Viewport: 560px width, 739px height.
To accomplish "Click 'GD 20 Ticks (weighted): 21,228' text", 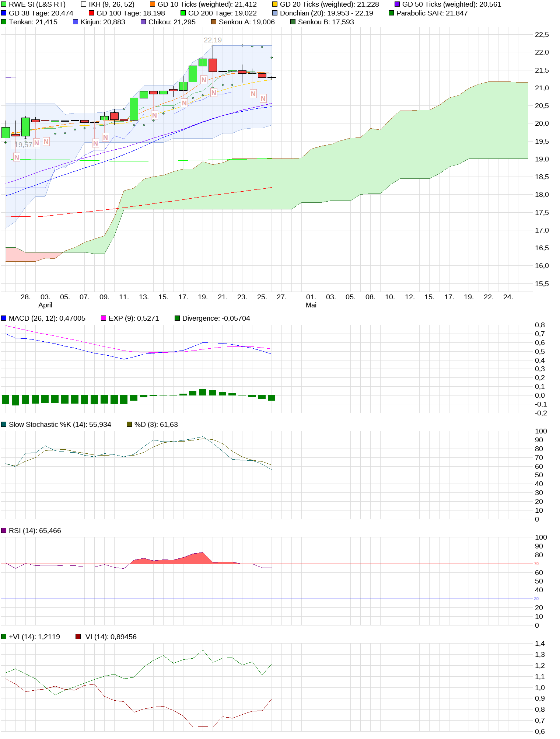I will 329,4.
